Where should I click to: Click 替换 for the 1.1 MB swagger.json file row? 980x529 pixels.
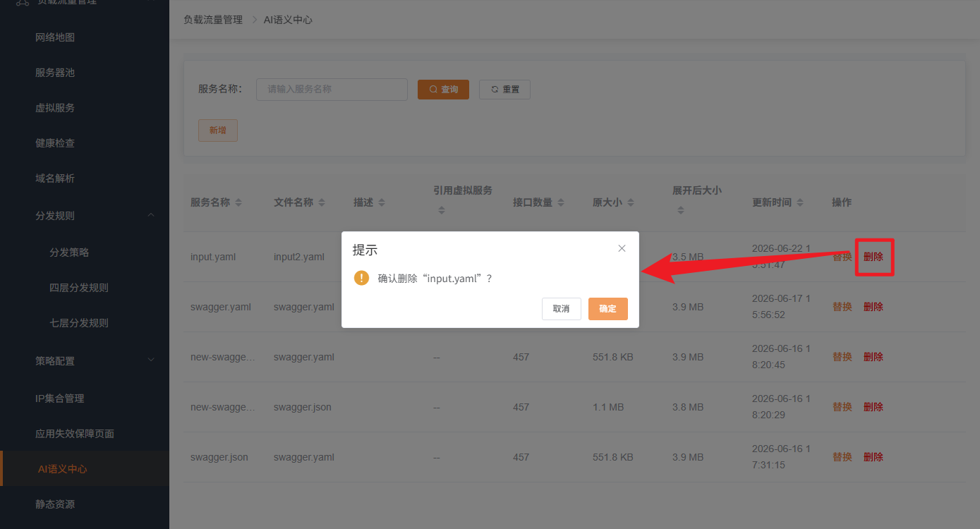pyautogui.click(x=842, y=407)
